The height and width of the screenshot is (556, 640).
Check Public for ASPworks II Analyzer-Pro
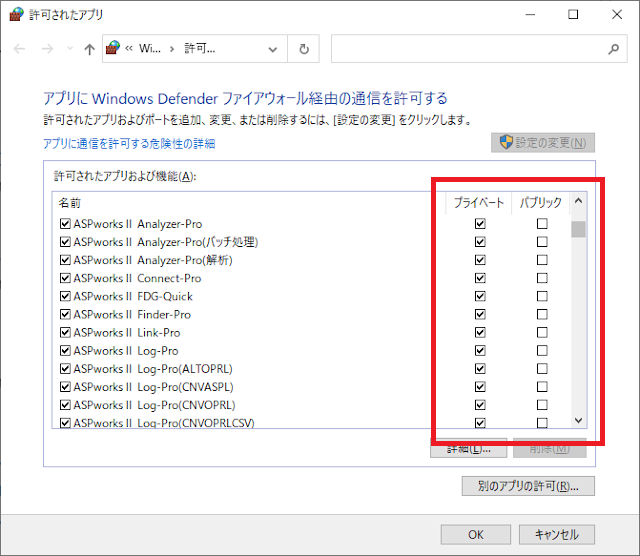click(542, 224)
